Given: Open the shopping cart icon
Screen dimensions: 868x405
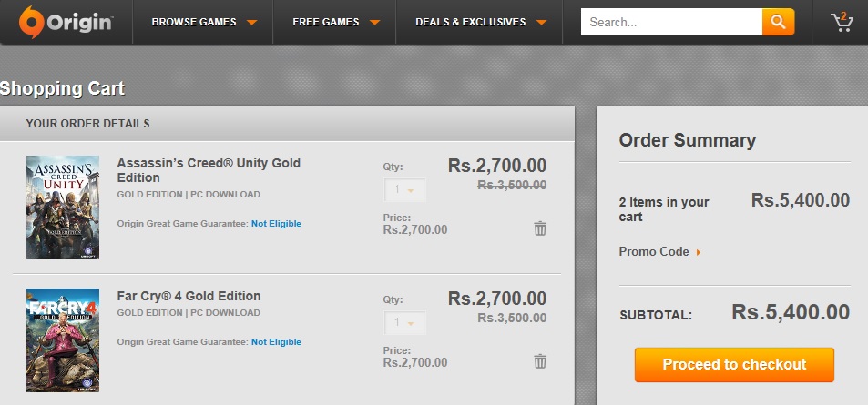Looking at the screenshot, I should pos(842,22).
